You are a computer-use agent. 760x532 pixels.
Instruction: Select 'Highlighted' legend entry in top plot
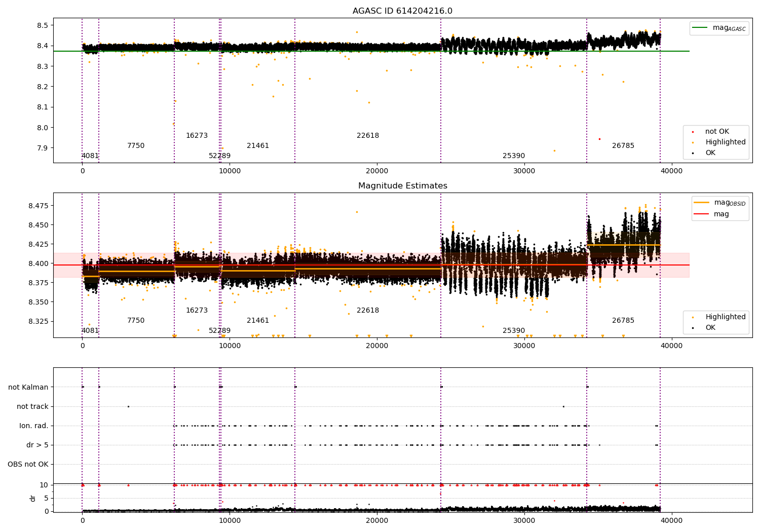tap(718, 142)
